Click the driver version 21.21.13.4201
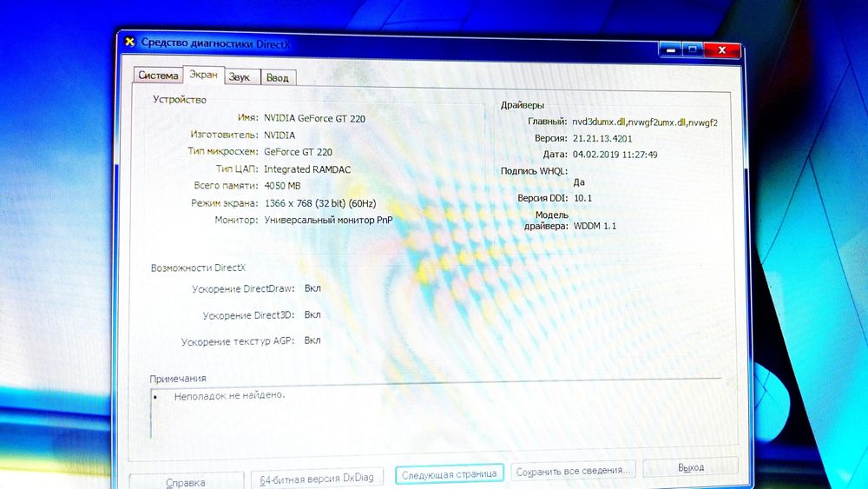Screen dimensions: 868x489 tap(602, 138)
